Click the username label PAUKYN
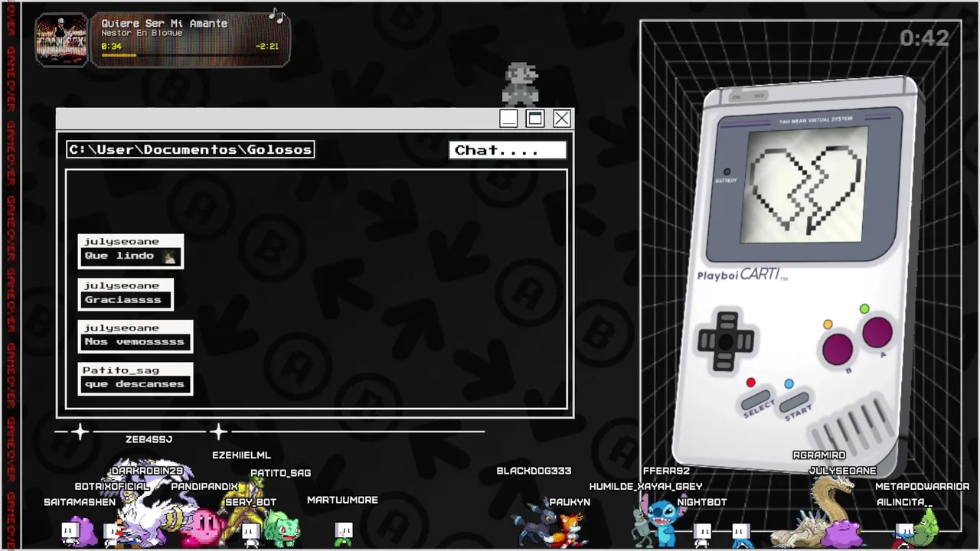This screenshot has height=551, width=980. click(x=570, y=502)
